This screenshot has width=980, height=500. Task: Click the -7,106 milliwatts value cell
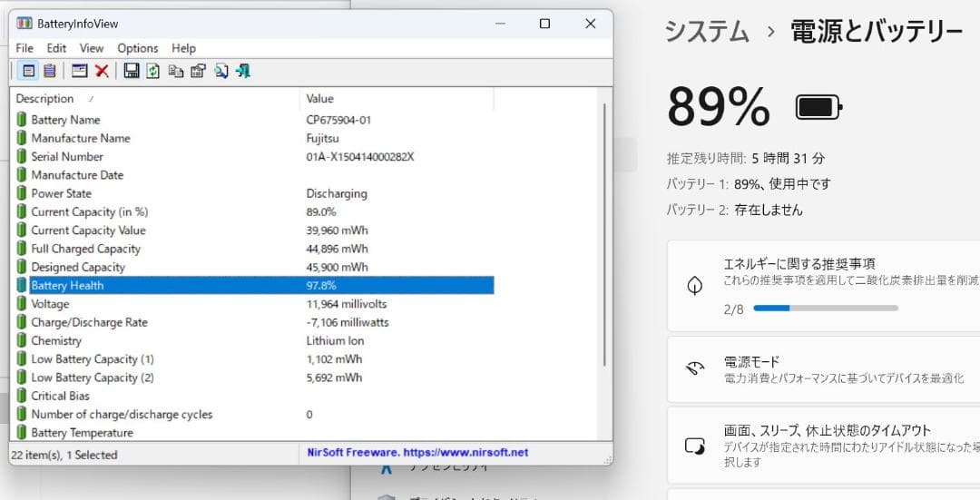(x=348, y=322)
